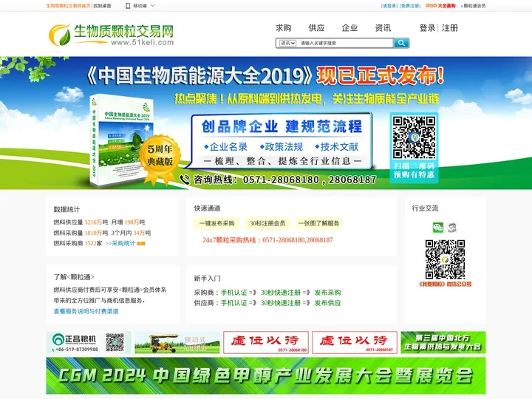
Task: Click the 大全直购 link with icon
Action: coord(440,6)
